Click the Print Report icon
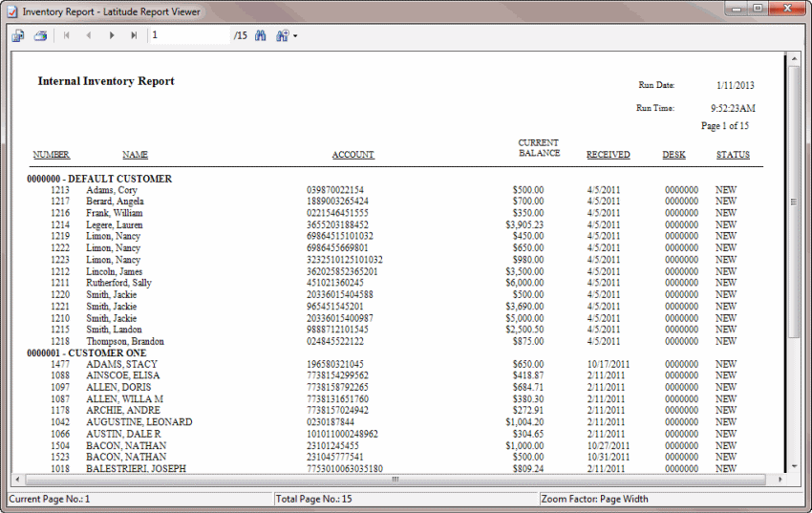The height and width of the screenshot is (513, 812). click(x=40, y=35)
